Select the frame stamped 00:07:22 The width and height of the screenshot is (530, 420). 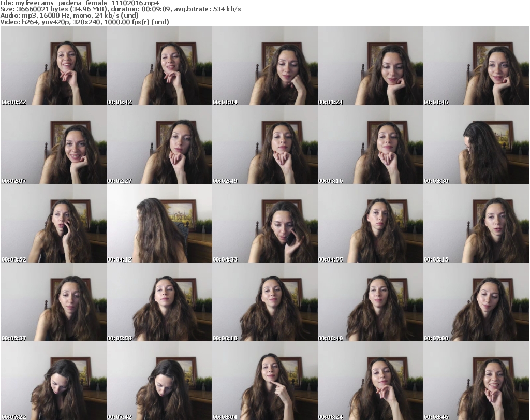pyautogui.click(x=54, y=381)
